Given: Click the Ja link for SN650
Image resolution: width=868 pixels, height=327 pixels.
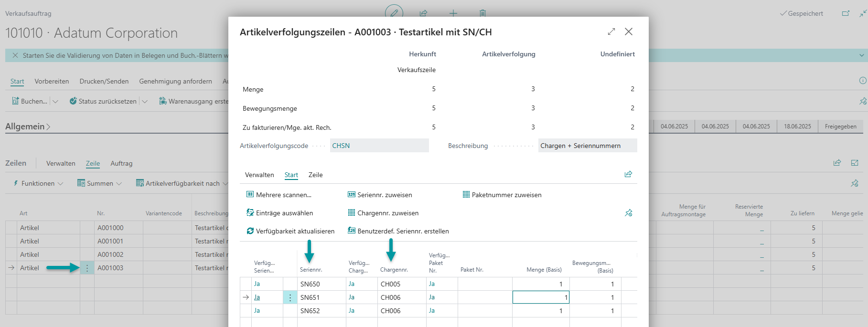Looking at the screenshot, I should (x=257, y=284).
